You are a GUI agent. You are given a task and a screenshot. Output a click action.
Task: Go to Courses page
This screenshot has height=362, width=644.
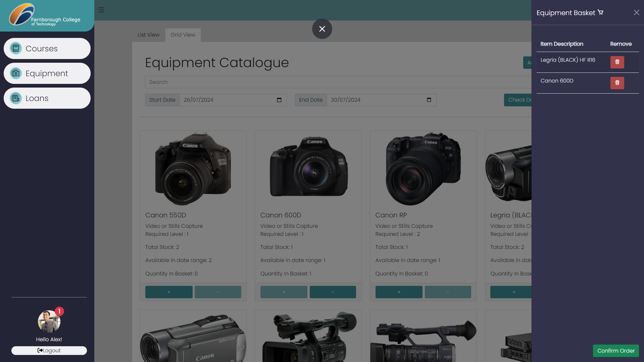tap(47, 49)
